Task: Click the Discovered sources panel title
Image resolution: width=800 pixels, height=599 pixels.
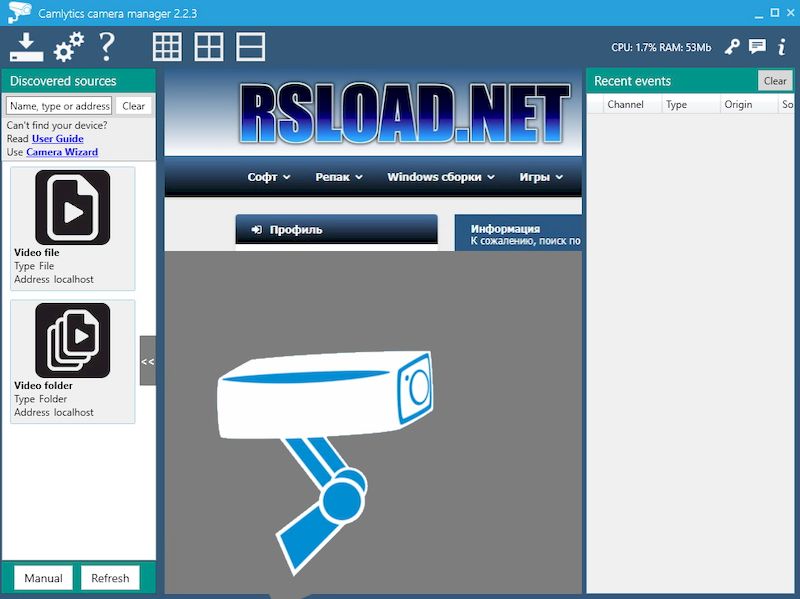Action: coord(63,81)
